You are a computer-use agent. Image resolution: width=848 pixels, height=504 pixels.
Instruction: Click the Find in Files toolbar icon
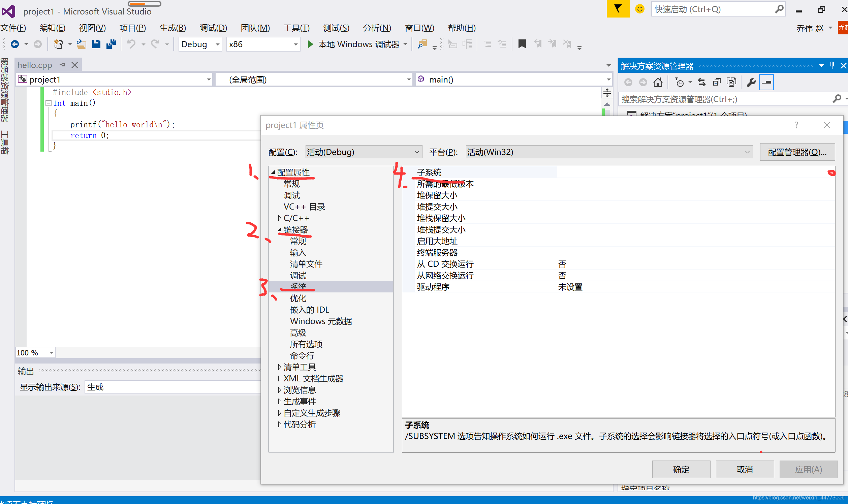tap(422, 44)
